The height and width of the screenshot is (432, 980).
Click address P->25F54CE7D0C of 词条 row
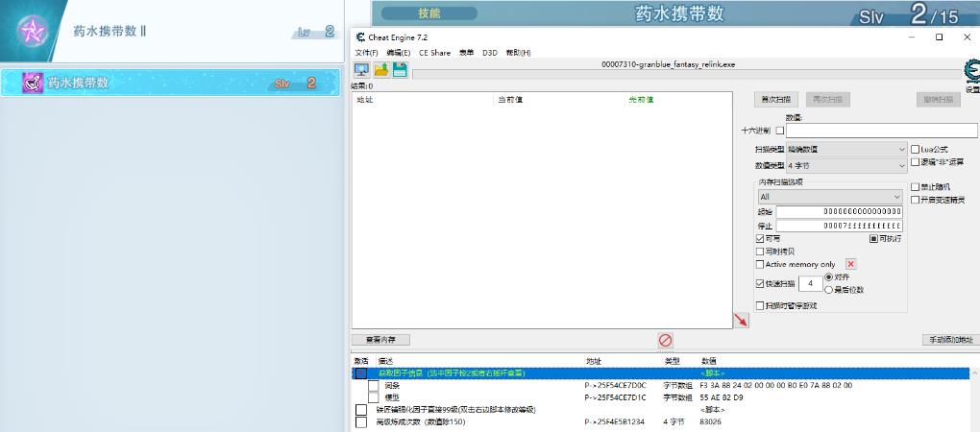pos(615,385)
